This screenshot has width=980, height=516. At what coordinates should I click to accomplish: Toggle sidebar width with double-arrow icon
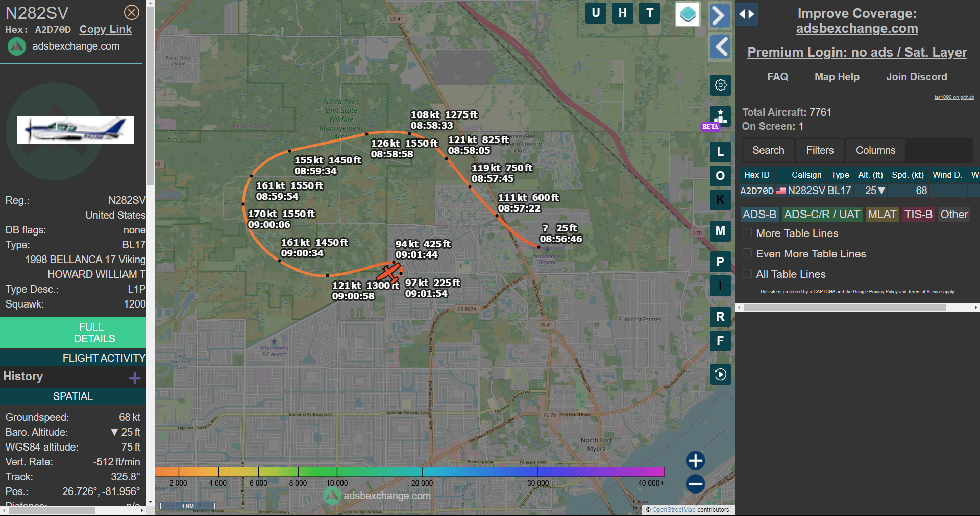tap(747, 14)
